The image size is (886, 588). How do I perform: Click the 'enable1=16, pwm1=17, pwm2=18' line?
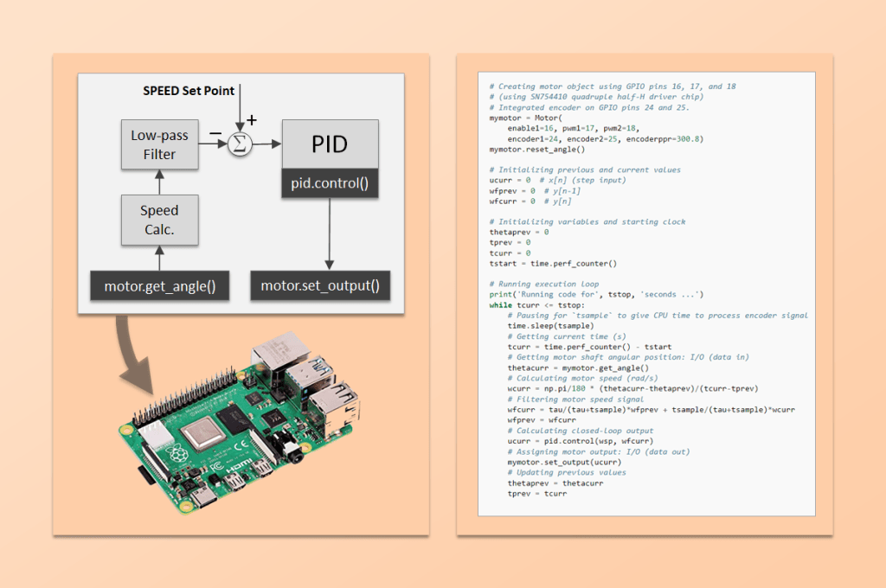[574, 128]
